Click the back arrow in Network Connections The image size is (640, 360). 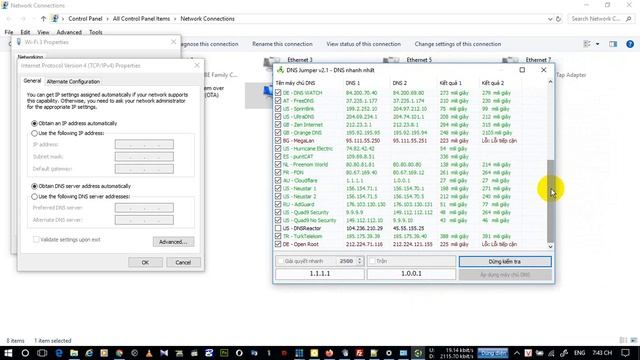point(9,19)
